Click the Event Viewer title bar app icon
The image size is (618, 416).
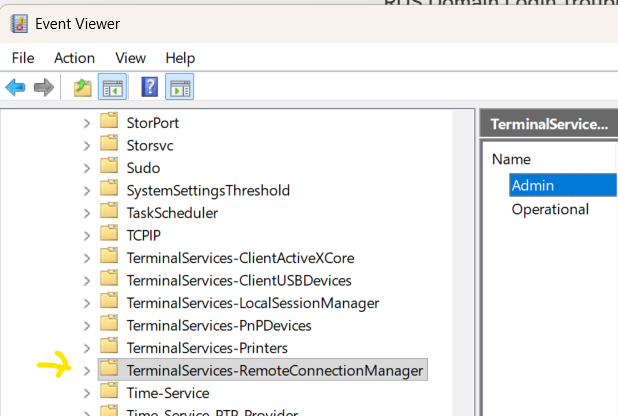coord(19,24)
